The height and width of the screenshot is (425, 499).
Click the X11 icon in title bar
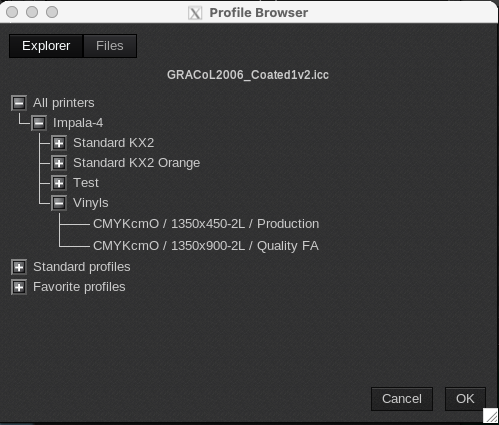(195, 13)
